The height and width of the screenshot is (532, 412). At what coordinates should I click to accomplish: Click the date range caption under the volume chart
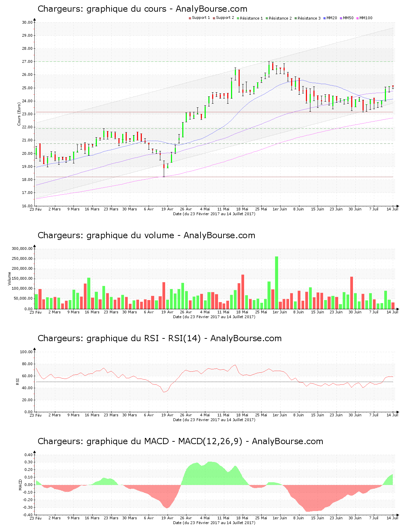click(x=214, y=317)
